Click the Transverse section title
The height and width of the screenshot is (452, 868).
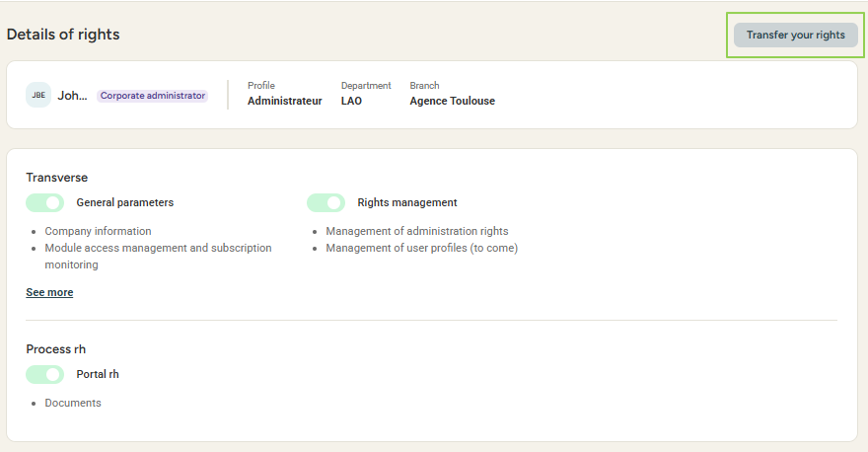point(56,178)
